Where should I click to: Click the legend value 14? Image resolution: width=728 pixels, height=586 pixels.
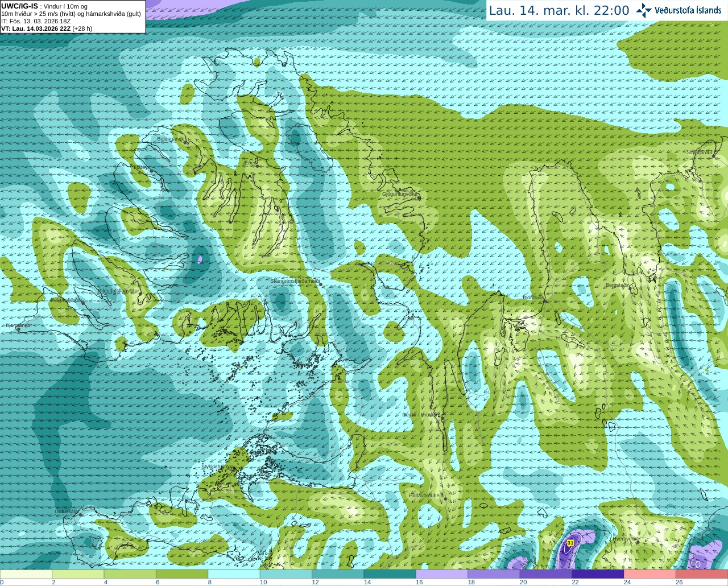point(367,583)
